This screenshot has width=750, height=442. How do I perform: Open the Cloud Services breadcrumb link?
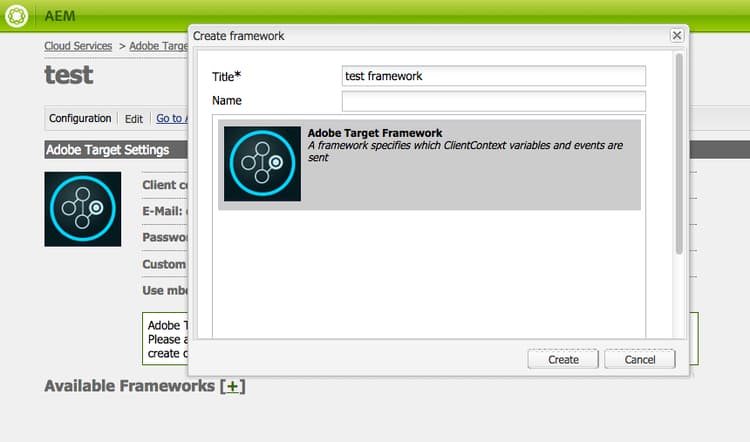coord(78,46)
